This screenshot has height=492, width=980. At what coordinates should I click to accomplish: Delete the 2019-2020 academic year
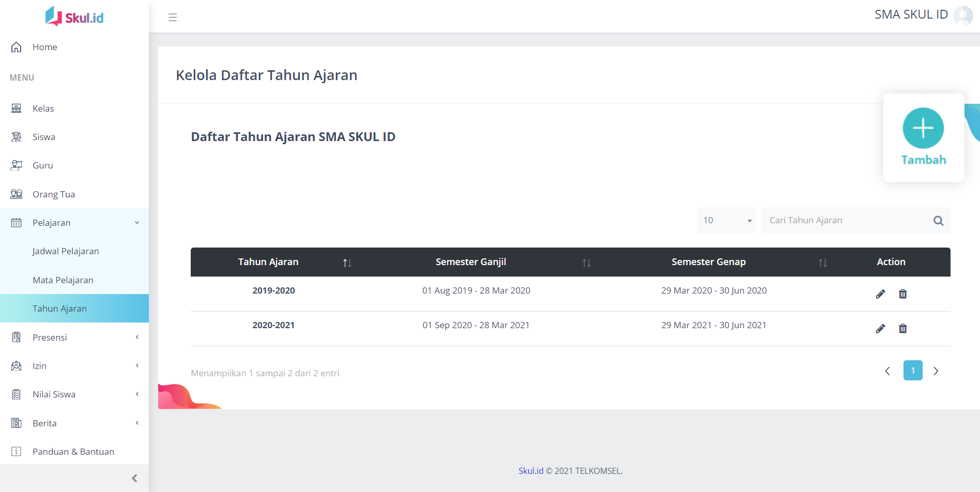pyautogui.click(x=902, y=294)
